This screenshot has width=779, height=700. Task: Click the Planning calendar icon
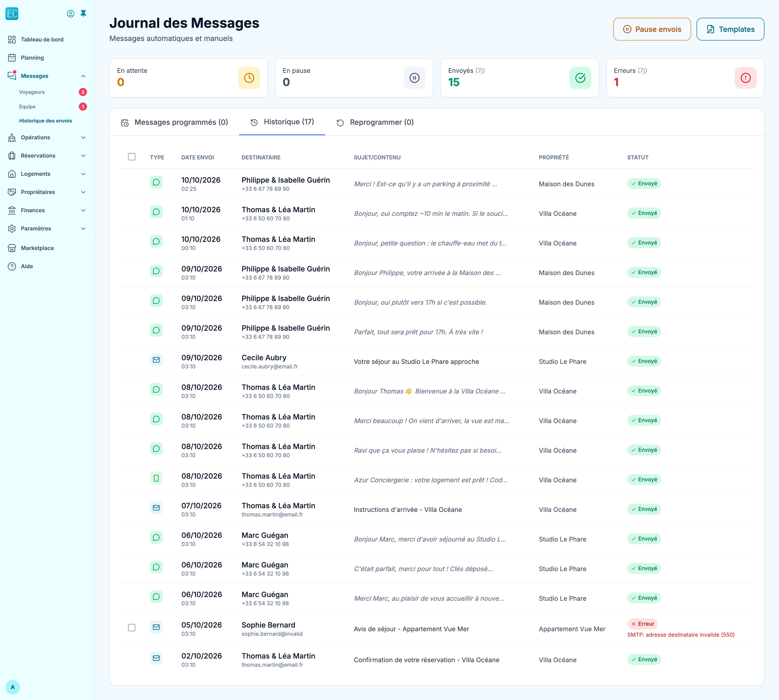pyautogui.click(x=12, y=58)
